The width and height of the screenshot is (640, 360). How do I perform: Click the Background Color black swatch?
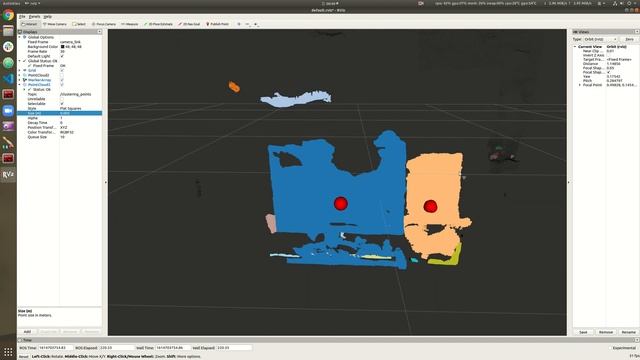[x=62, y=47]
